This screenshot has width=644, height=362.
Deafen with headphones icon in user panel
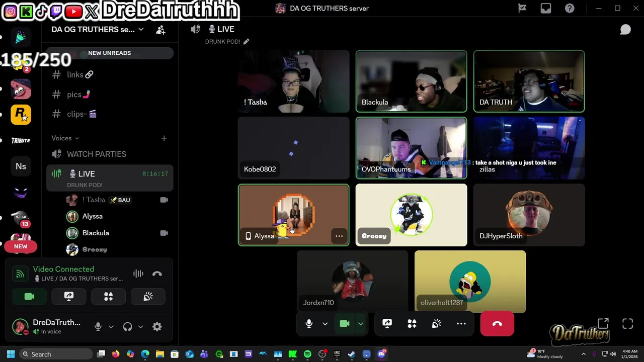tap(127, 327)
